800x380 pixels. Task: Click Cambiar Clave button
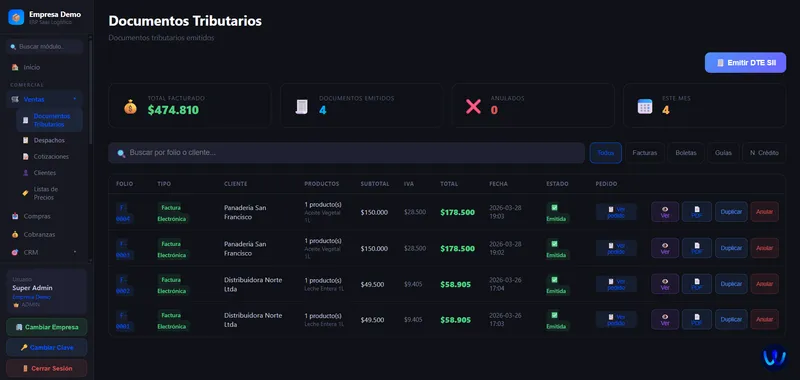tap(46, 347)
